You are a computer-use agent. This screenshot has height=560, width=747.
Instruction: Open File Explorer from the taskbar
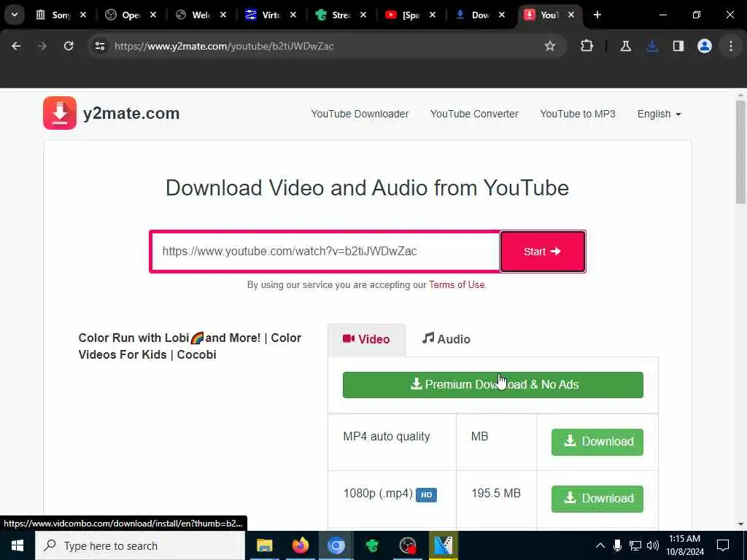click(x=264, y=545)
